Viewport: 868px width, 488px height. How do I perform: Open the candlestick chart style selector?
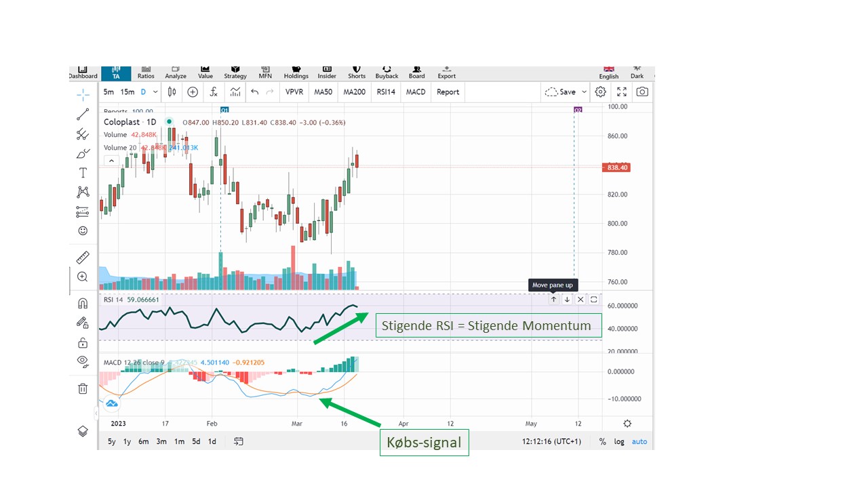pos(172,92)
